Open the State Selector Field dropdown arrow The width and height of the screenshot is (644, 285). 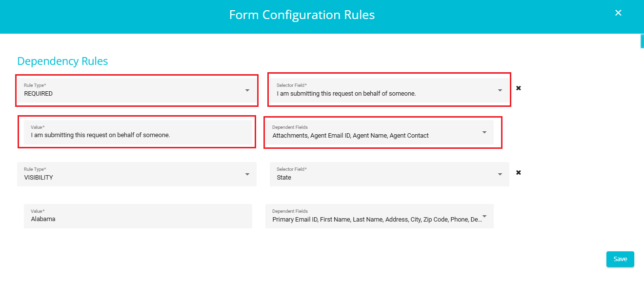click(500, 174)
